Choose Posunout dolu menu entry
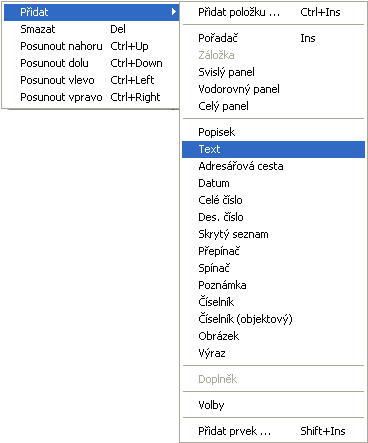The height and width of the screenshot is (443, 368). tap(91, 63)
